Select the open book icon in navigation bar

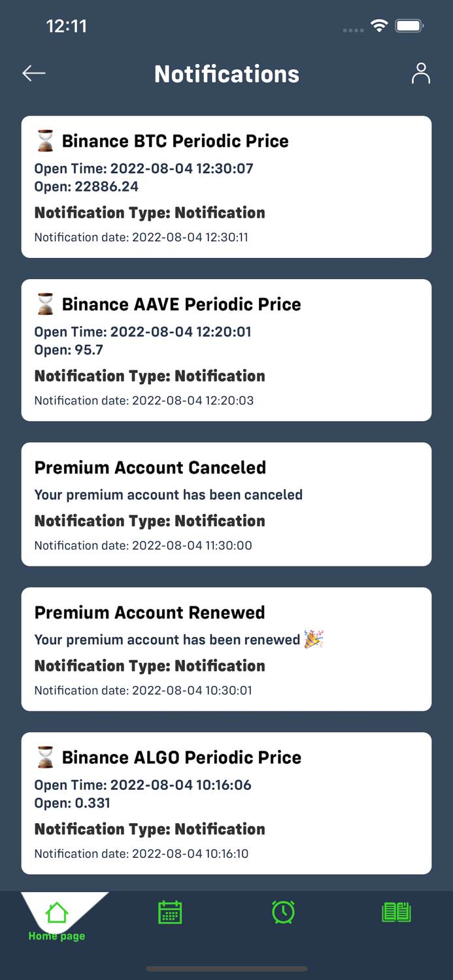click(395, 912)
